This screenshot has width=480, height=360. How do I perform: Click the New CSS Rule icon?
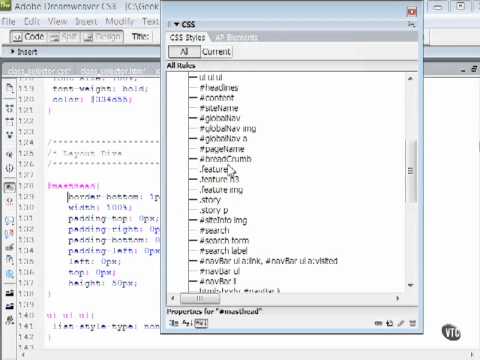[389, 323]
